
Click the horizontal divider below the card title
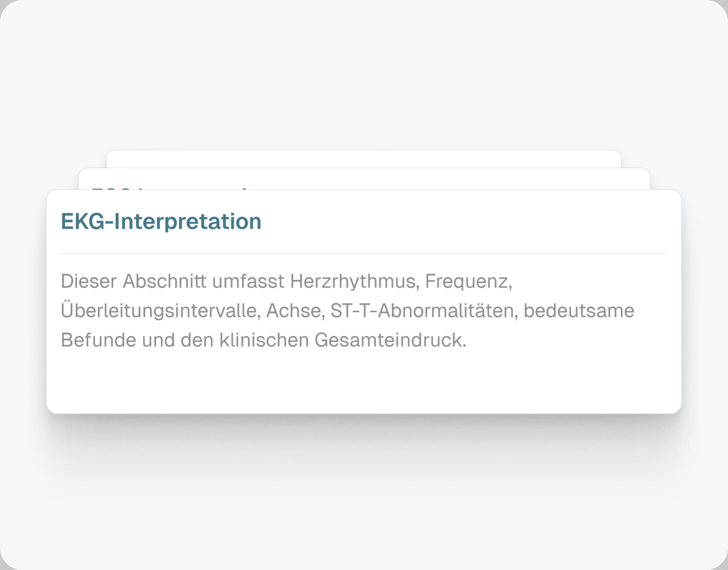point(364,253)
